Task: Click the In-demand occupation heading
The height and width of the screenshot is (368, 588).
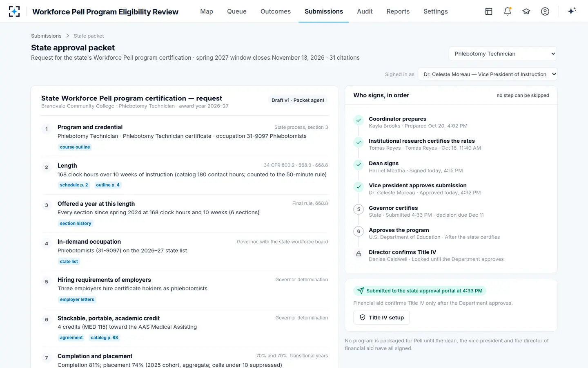Action: pyautogui.click(x=89, y=242)
